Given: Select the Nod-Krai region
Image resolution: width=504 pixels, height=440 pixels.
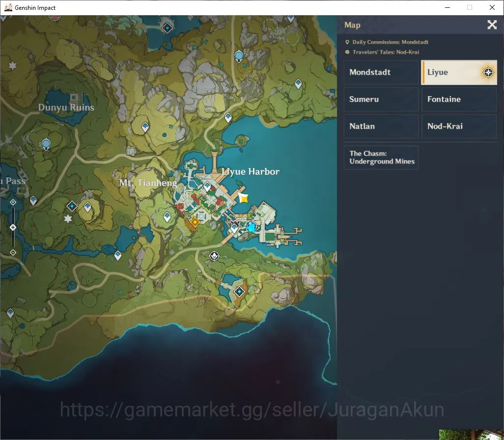Looking at the screenshot, I should coord(459,126).
